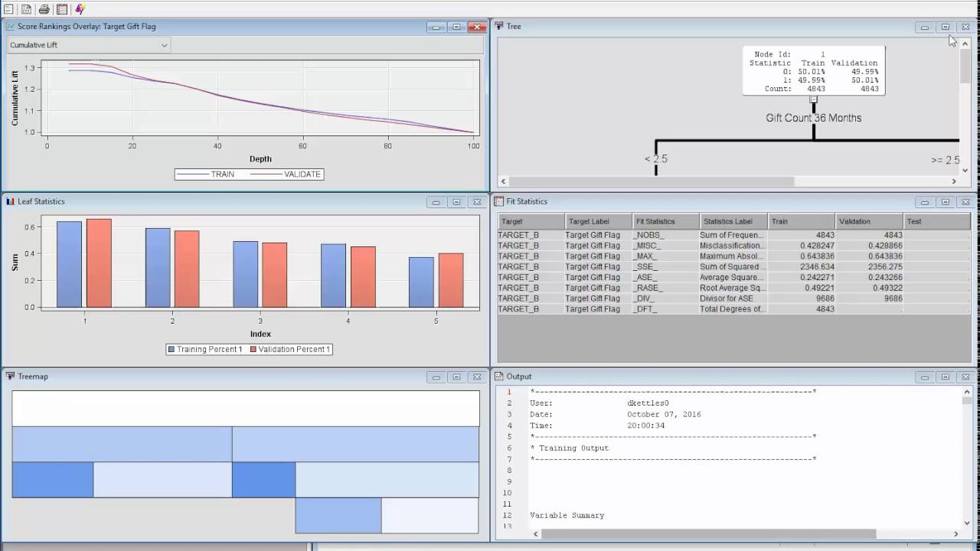Open the colorful graph wizard toolbar icon
Viewport: 980px width, 551px height.
80,9
